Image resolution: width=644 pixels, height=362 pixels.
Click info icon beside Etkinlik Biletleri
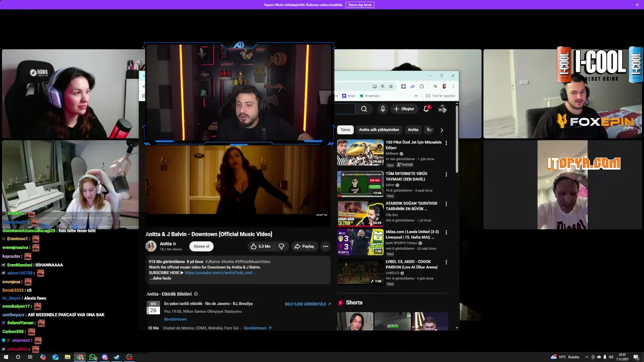click(196, 294)
